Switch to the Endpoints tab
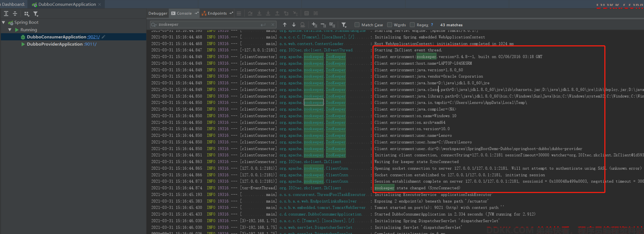This screenshot has height=234, width=644. [217, 13]
